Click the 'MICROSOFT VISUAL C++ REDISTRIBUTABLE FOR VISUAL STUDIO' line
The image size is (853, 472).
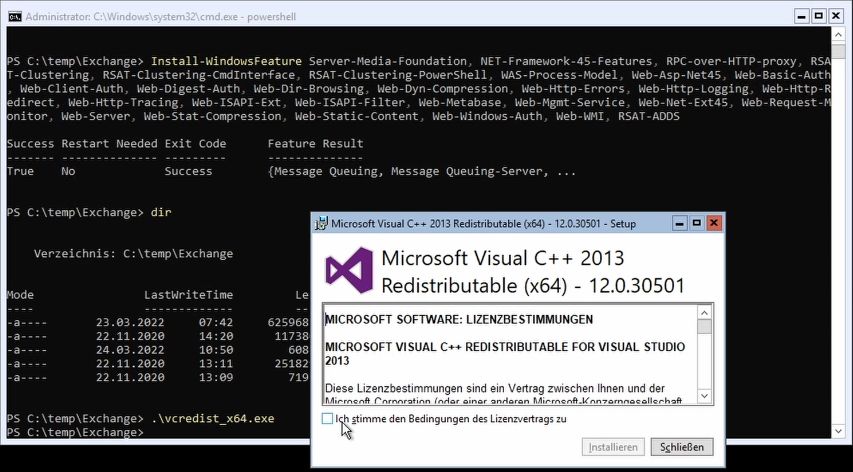pyautogui.click(x=505, y=346)
